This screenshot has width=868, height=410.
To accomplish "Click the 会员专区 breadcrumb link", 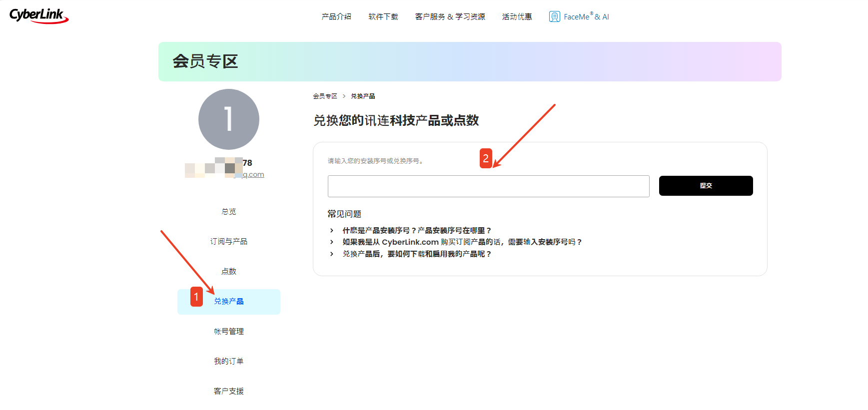I will 325,96.
